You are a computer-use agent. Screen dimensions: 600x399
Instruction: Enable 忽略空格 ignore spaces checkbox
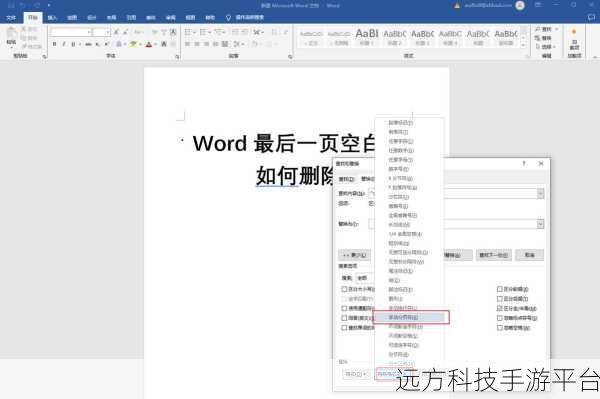[499, 327]
